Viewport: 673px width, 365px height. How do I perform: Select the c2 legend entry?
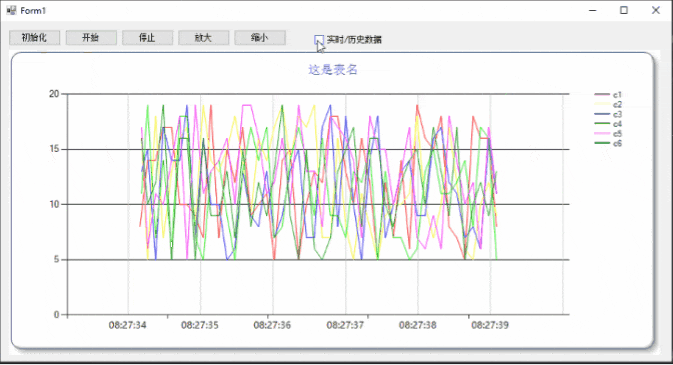click(608, 104)
